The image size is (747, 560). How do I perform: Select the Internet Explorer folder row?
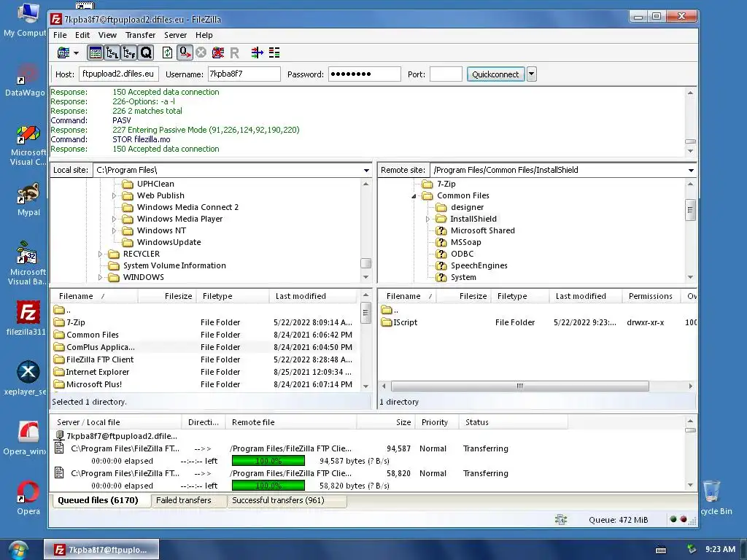204,372
